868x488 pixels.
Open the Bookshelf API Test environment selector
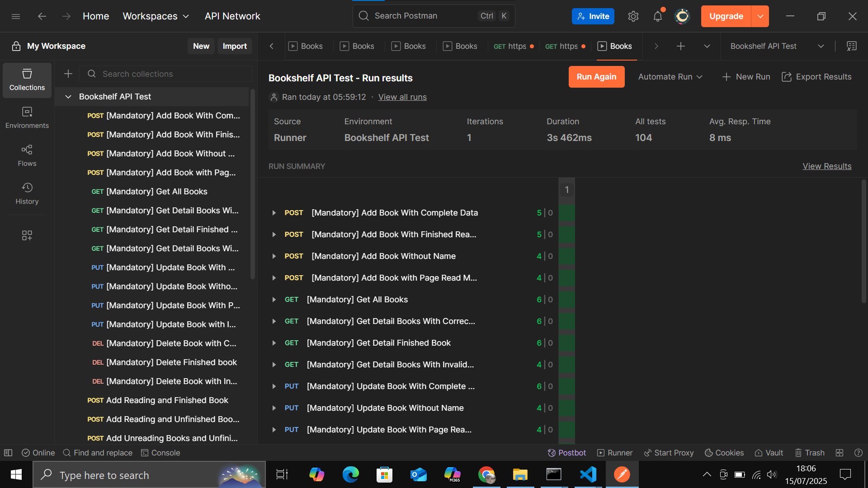778,46
